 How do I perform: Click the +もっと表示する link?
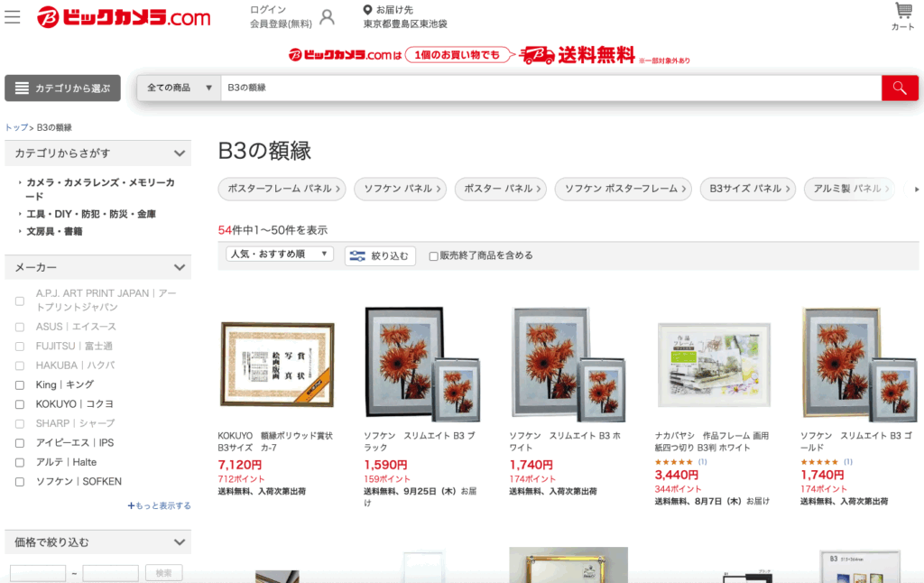coord(159,505)
